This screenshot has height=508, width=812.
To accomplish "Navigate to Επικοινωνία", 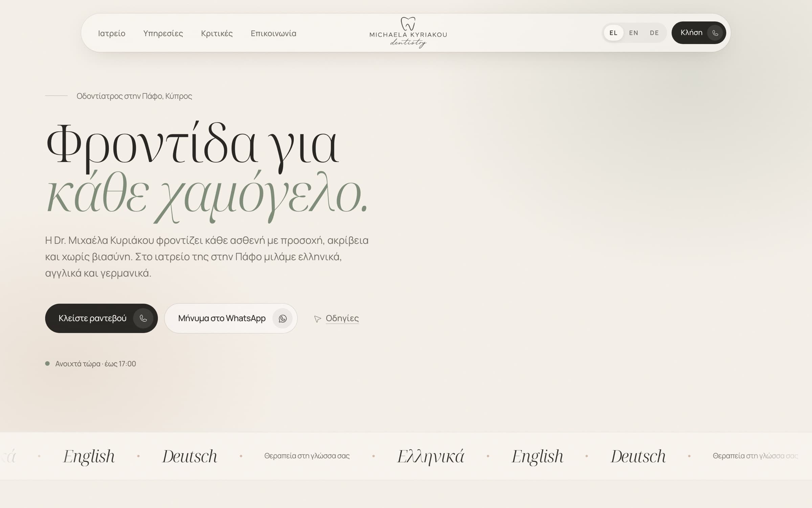I will point(273,33).
